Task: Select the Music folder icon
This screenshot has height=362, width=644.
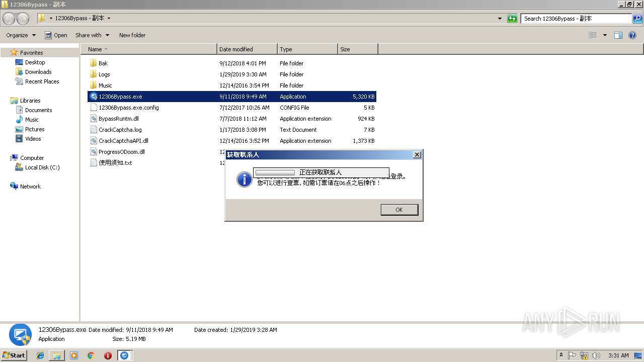Action: (93, 85)
